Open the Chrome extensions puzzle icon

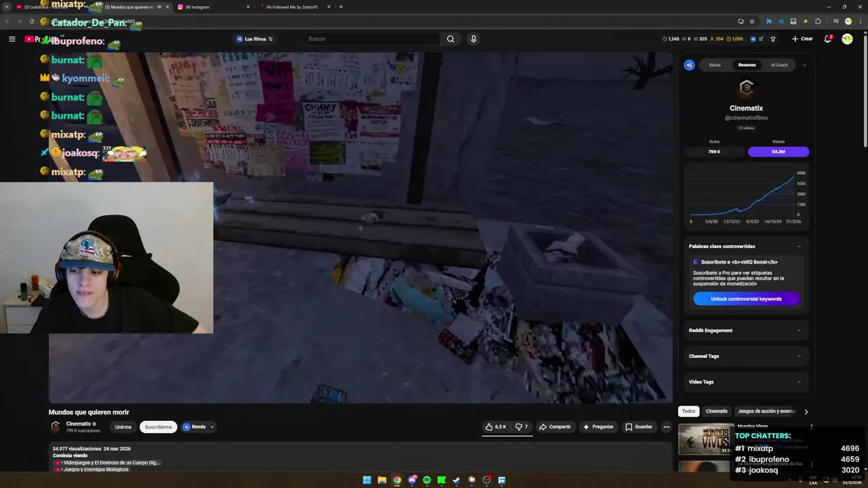(x=818, y=21)
